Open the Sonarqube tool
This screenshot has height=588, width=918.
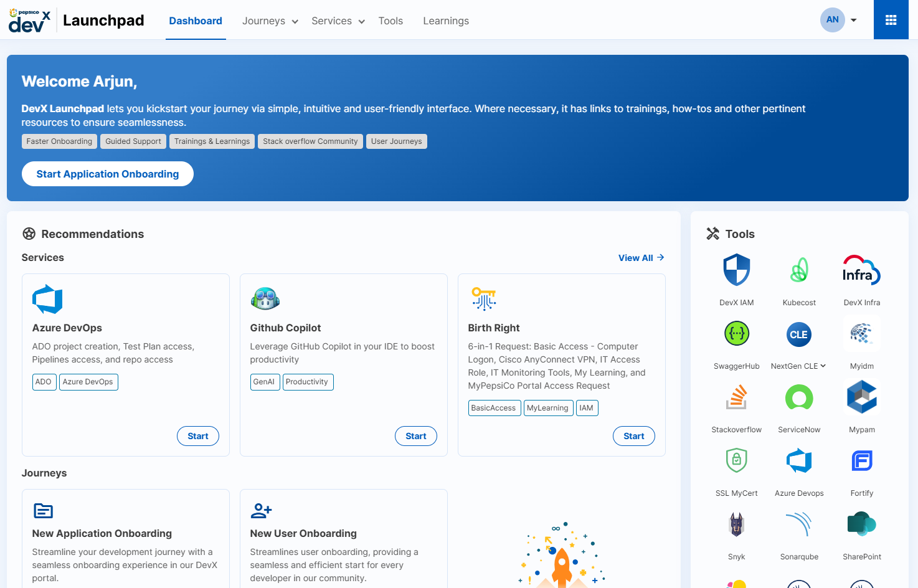point(799,524)
